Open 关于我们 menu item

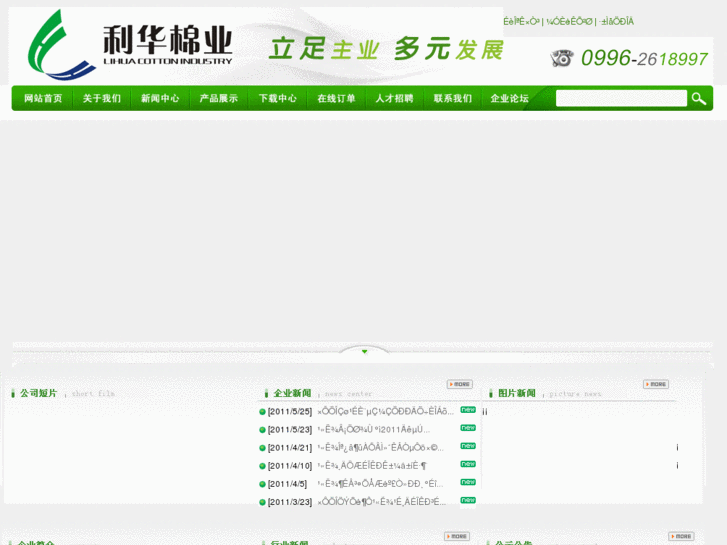[102, 98]
